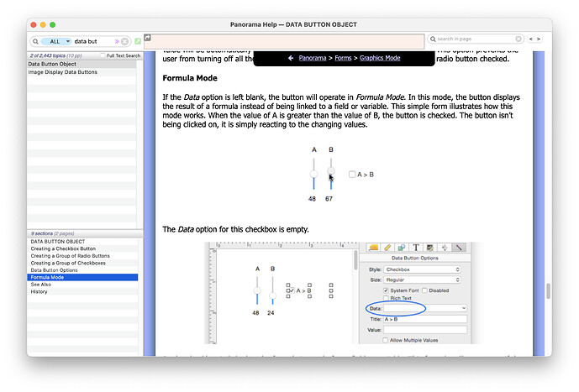Toggle Allow Multiple Values checkbox
Screen dimensions: 579x392
(386, 340)
